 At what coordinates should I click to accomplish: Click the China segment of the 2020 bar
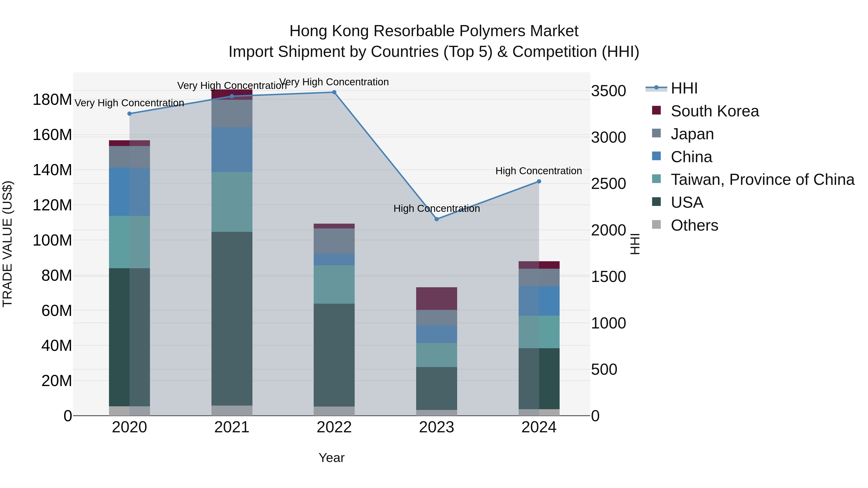(129, 192)
